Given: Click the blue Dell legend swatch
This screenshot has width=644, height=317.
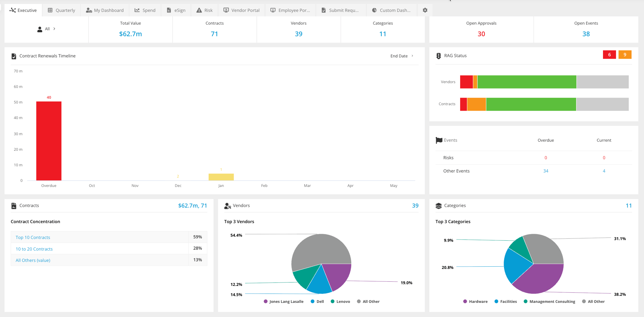Looking at the screenshot, I should (x=312, y=301).
